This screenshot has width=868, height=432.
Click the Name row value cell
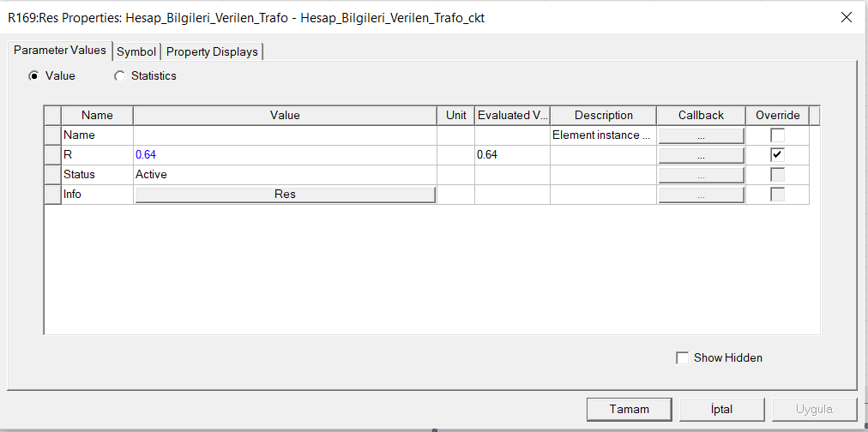[x=285, y=135]
